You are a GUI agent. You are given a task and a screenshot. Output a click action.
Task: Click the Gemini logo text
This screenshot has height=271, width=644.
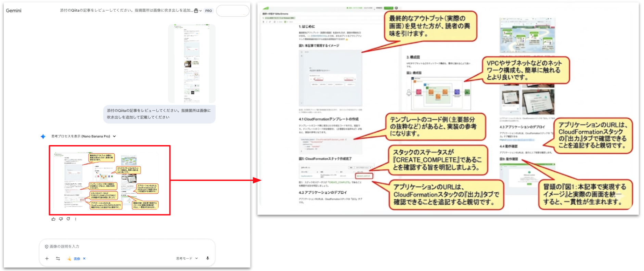pyautogui.click(x=14, y=11)
